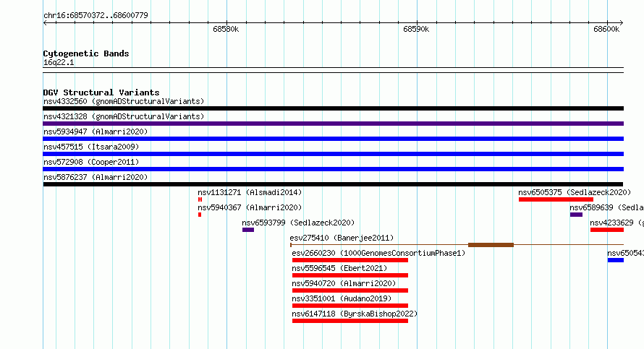Click the small red nsv1131271 marker
The height and width of the screenshot is (349, 644).
[200, 199]
